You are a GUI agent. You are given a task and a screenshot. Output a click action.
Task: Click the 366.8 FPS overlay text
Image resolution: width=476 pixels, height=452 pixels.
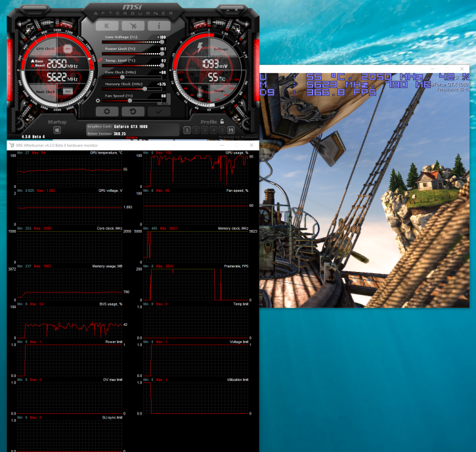(x=341, y=92)
